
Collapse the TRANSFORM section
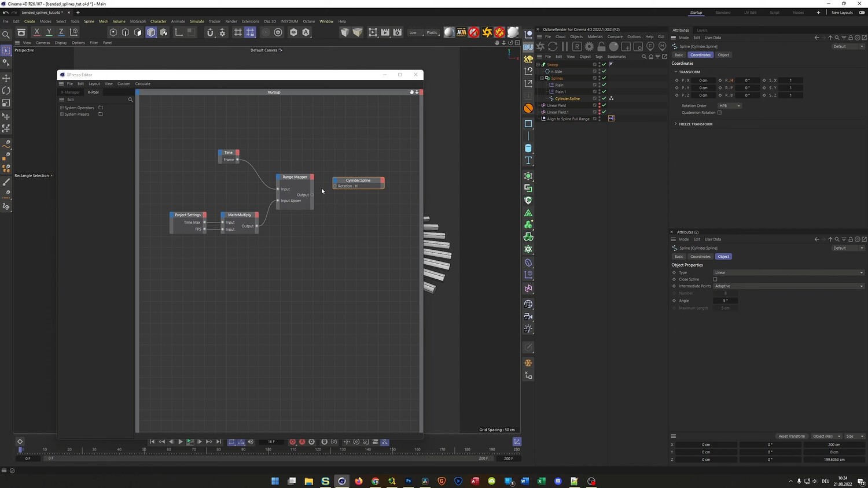click(675, 72)
